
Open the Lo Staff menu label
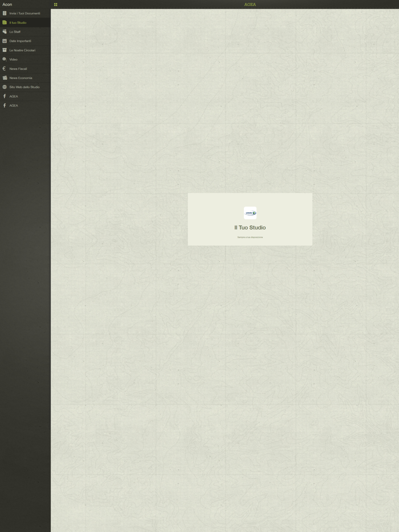click(15, 31)
